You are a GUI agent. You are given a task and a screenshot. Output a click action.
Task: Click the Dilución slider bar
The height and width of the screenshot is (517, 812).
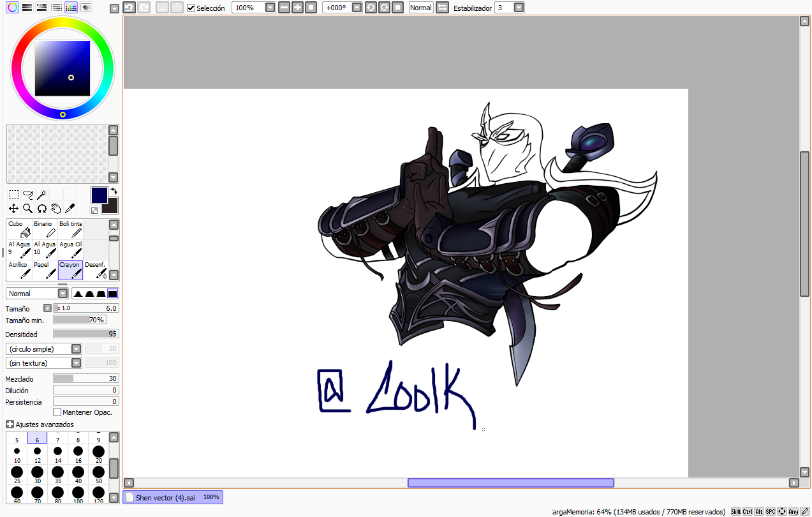coord(86,390)
